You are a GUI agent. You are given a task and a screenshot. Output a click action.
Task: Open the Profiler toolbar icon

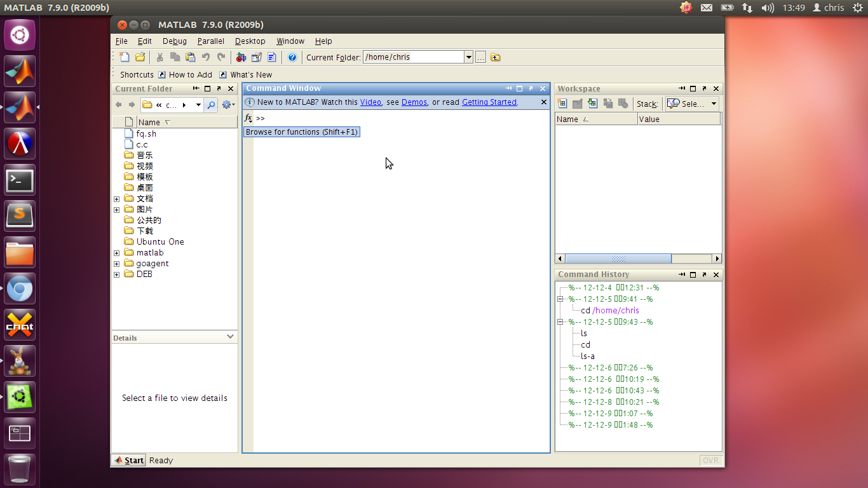point(271,57)
